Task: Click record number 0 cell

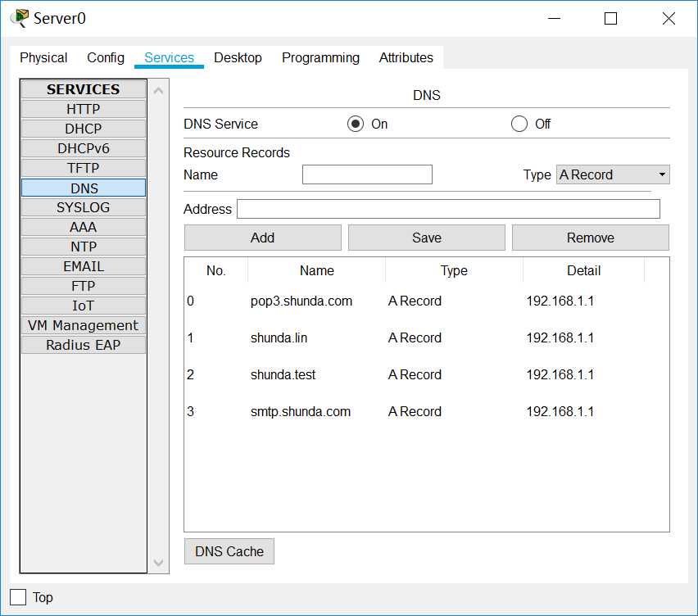Action: click(191, 301)
